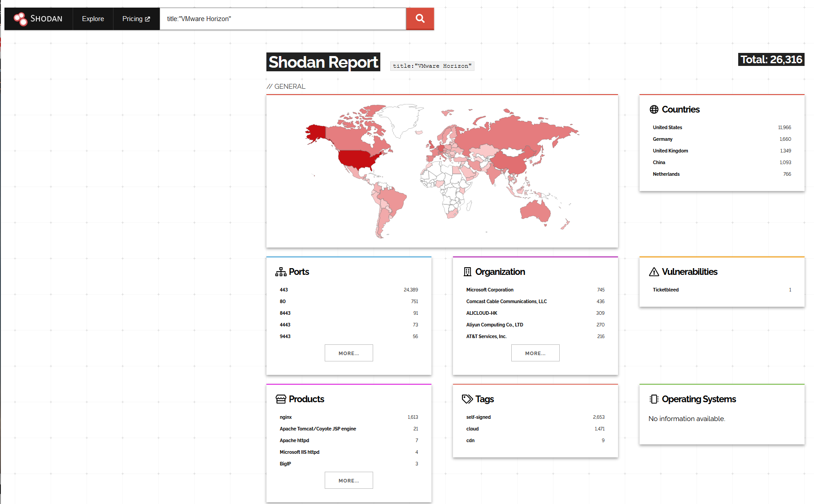Click the external link icon beside Pricing
This screenshot has height=504, width=814.
pyautogui.click(x=148, y=19)
